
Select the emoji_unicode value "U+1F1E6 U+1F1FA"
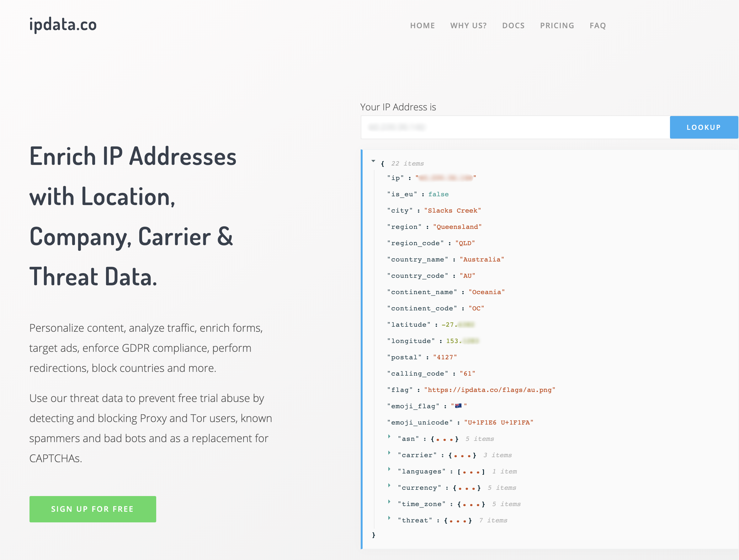pyautogui.click(x=498, y=422)
